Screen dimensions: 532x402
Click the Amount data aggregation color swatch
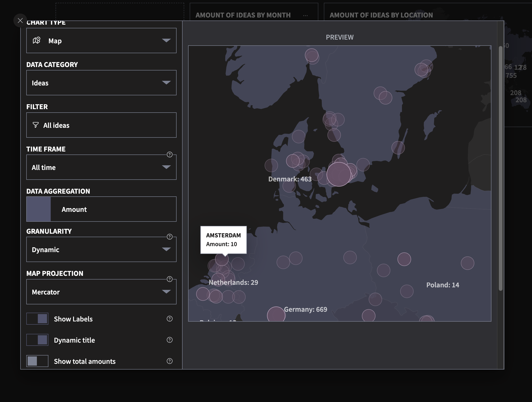(x=38, y=209)
